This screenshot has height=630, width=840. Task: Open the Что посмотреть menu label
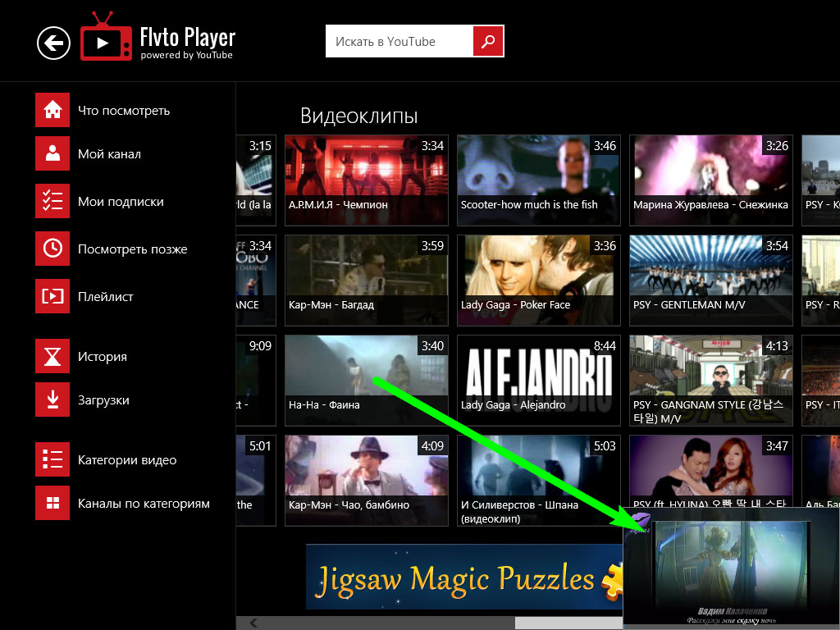tap(124, 111)
